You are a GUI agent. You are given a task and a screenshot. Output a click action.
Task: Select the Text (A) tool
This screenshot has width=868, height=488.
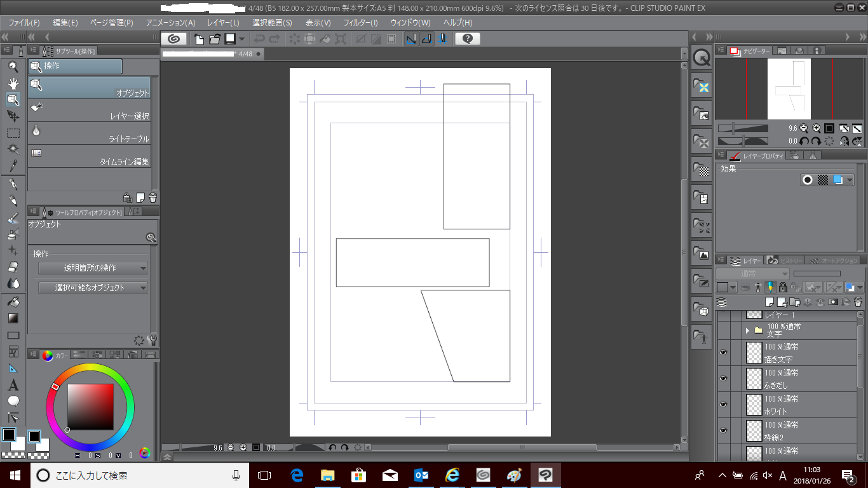[x=13, y=385]
